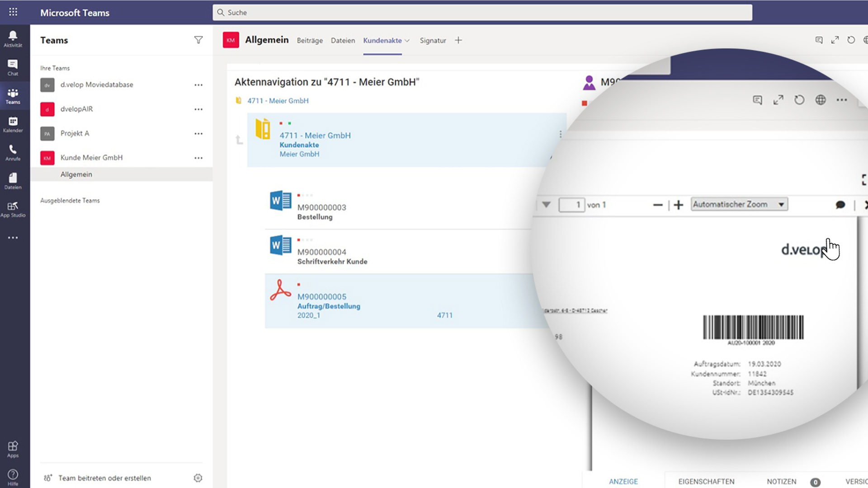868x488 pixels.
Task: Select the NOTIZEN viewer tab
Action: [x=782, y=482]
